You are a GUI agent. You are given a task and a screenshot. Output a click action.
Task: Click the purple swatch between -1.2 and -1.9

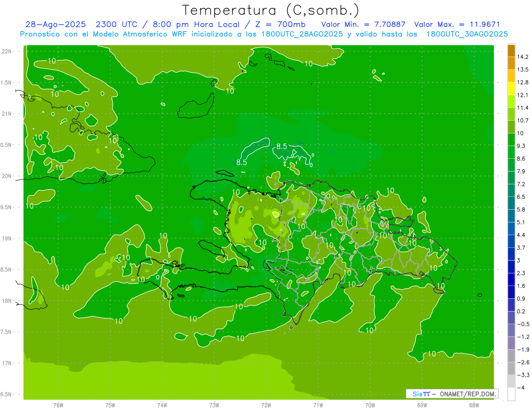point(511,343)
